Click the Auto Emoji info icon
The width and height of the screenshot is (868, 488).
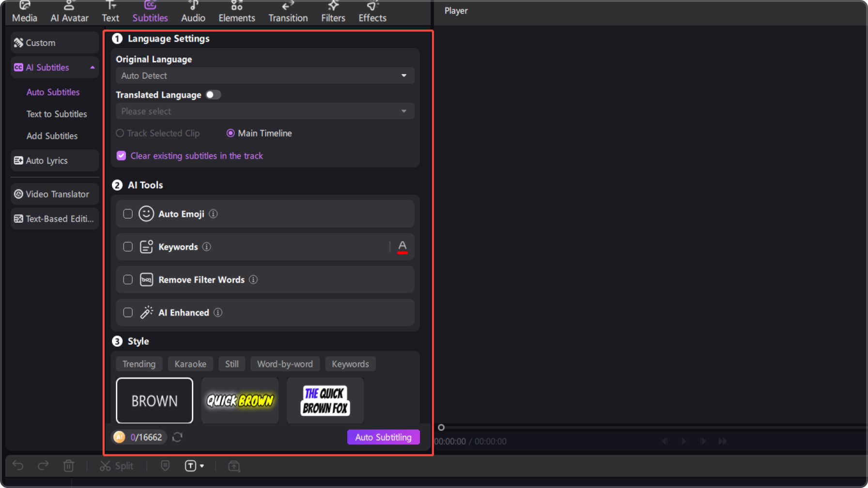tap(213, 214)
